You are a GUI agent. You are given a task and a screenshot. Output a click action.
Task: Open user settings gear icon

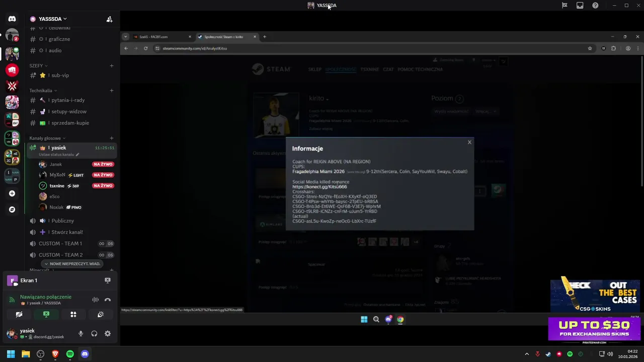pos(108,333)
